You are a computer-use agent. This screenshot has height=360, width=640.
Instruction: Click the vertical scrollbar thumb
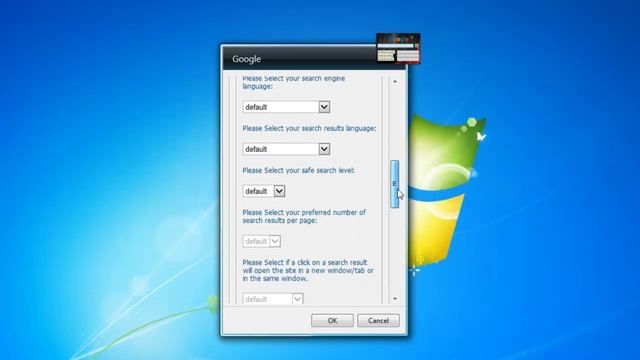click(x=395, y=184)
